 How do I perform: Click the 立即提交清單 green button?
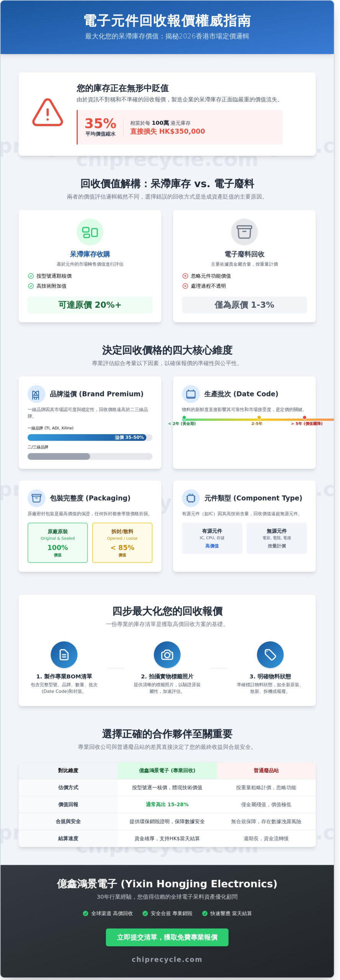coord(167,937)
